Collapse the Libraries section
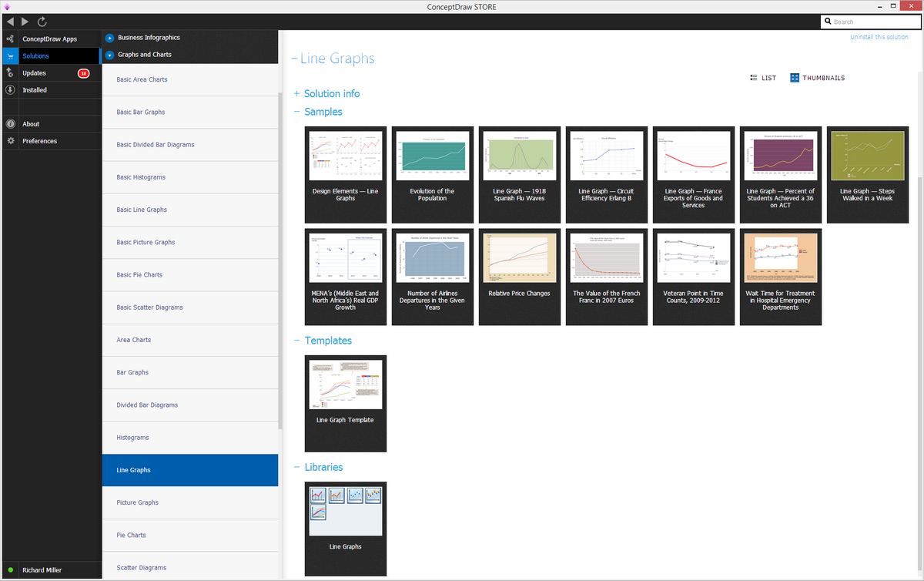The width and height of the screenshot is (924, 581). click(x=296, y=467)
